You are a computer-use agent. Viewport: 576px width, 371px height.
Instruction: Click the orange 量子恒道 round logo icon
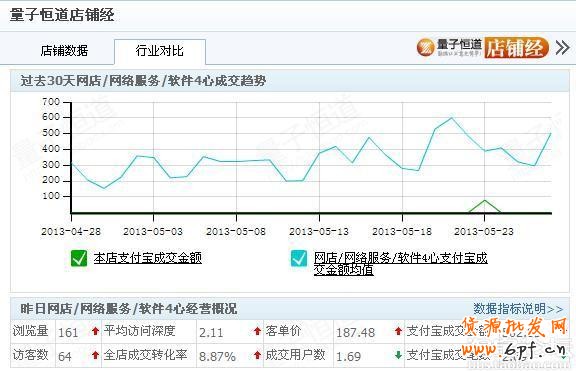[x=426, y=48]
